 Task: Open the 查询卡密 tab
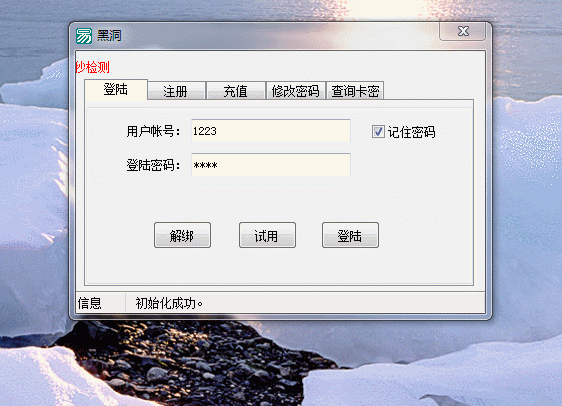[355, 91]
